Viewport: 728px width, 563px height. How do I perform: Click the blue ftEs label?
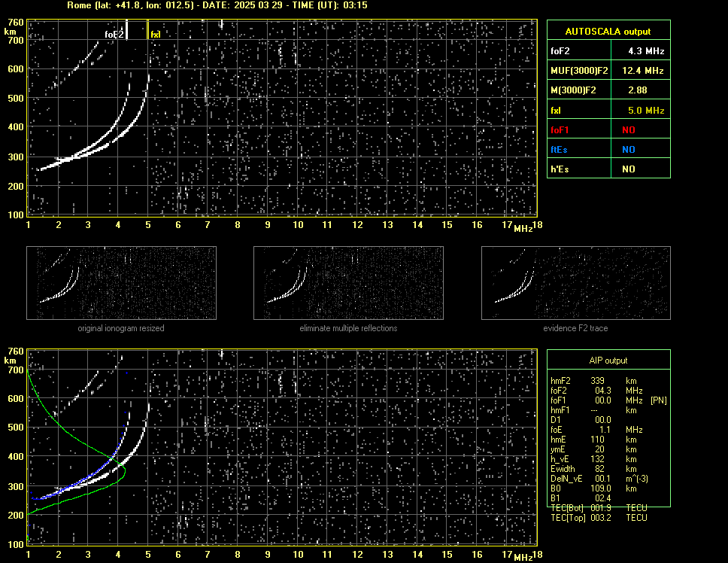pos(559,150)
